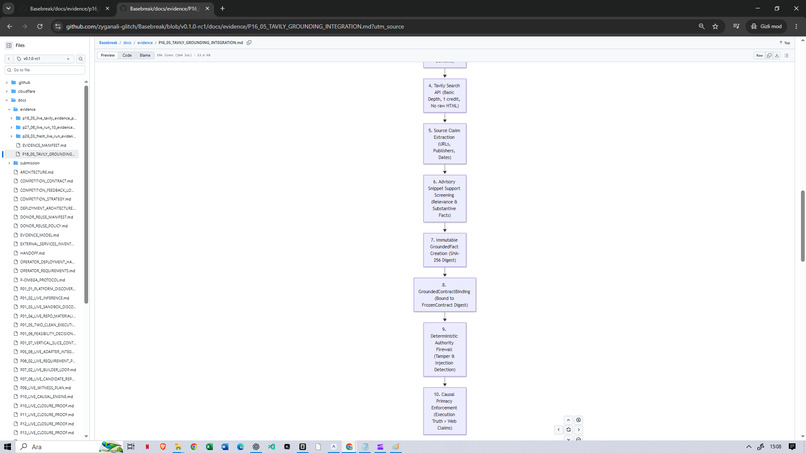Click the Windows taskbar search box

tap(67, 447)
